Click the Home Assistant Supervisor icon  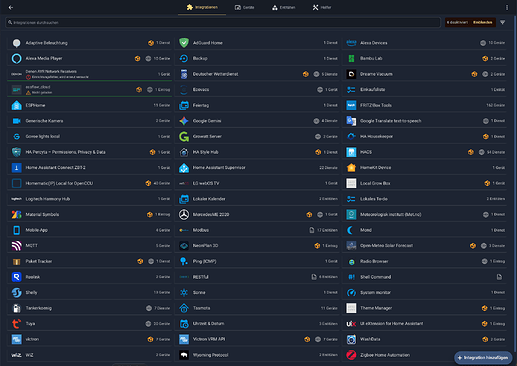pyautogui.click(x=184, y=168)
